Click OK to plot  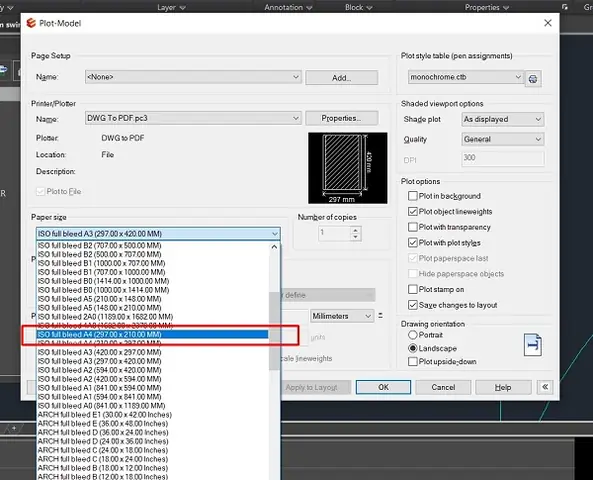383,387
